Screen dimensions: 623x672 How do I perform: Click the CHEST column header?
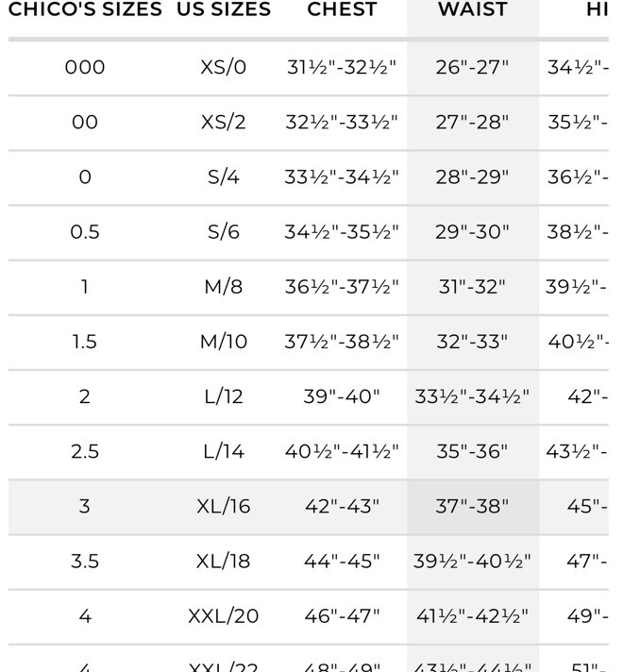tap(342, 10)
